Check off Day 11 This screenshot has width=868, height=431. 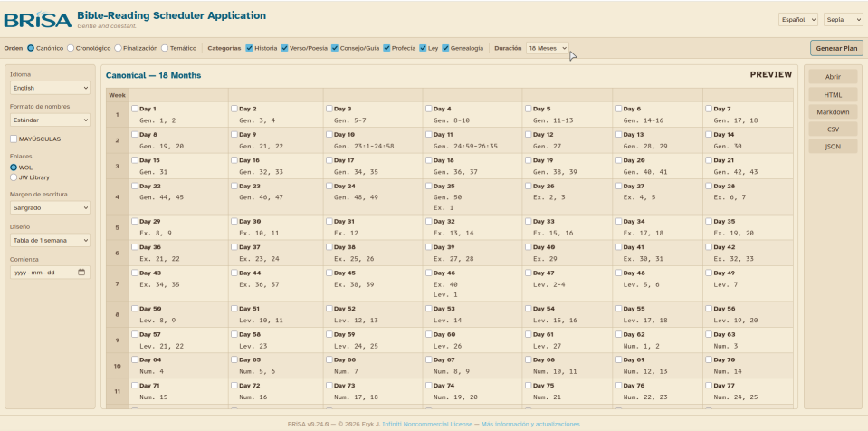tap(428, 134)
